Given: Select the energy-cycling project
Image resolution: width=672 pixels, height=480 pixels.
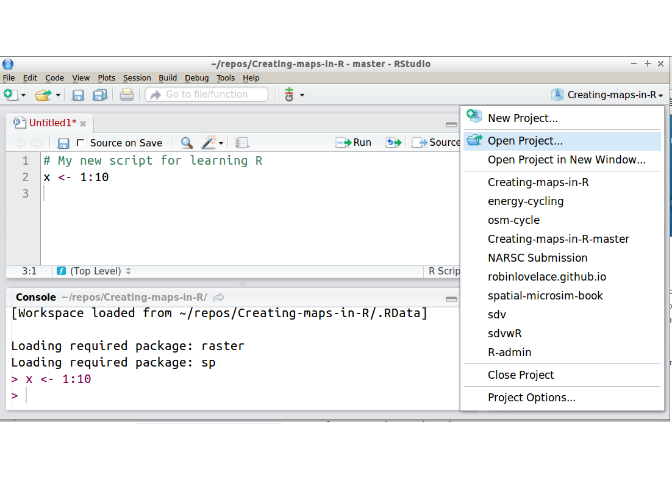Looking at the screenshot, I should click(562, 201).
